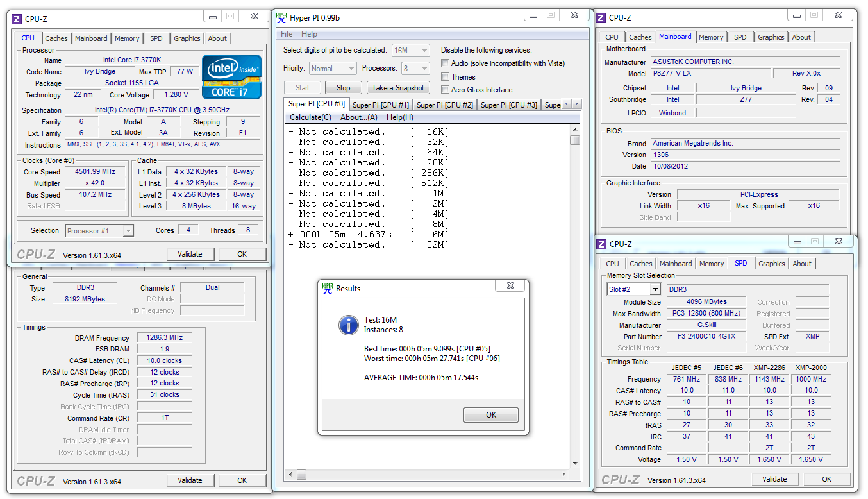
Task: Open Memory tab in CPU-Z Mainboard window
Action: tap(711, 37)
